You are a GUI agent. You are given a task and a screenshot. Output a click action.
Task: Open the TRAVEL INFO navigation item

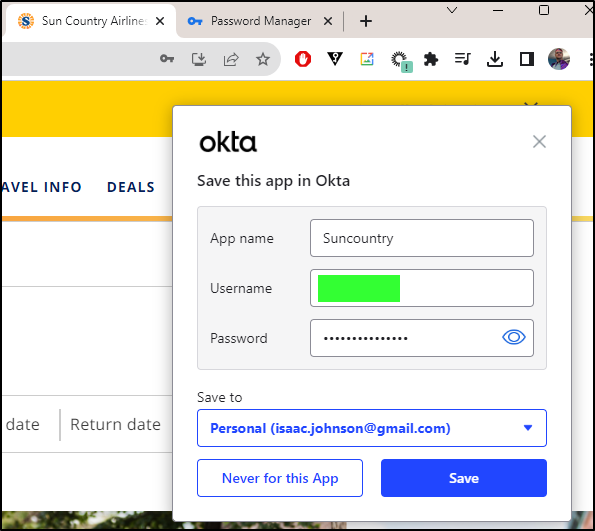[41, 187]
